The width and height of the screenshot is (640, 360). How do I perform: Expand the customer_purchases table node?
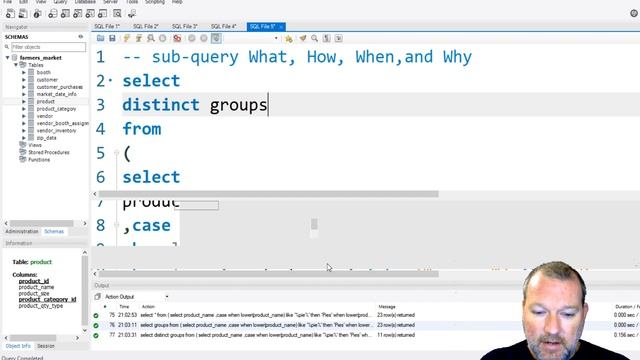point(24,87)
